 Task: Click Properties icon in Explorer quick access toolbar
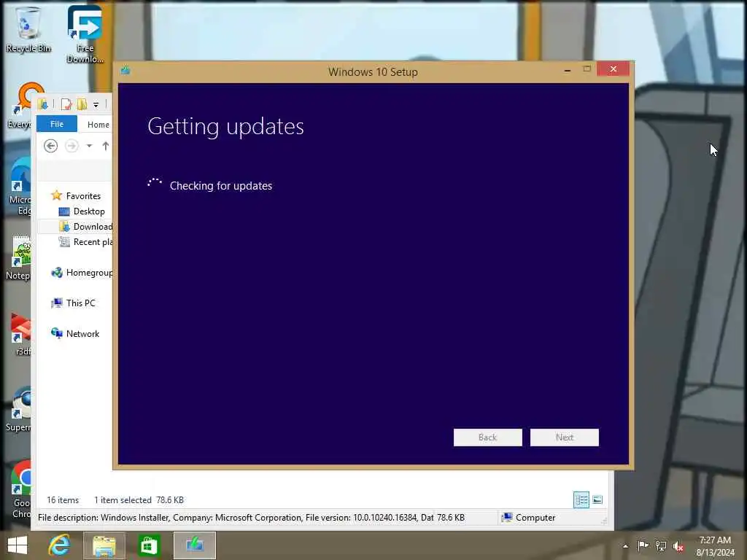pyautogui.click(x=66, y=104)
